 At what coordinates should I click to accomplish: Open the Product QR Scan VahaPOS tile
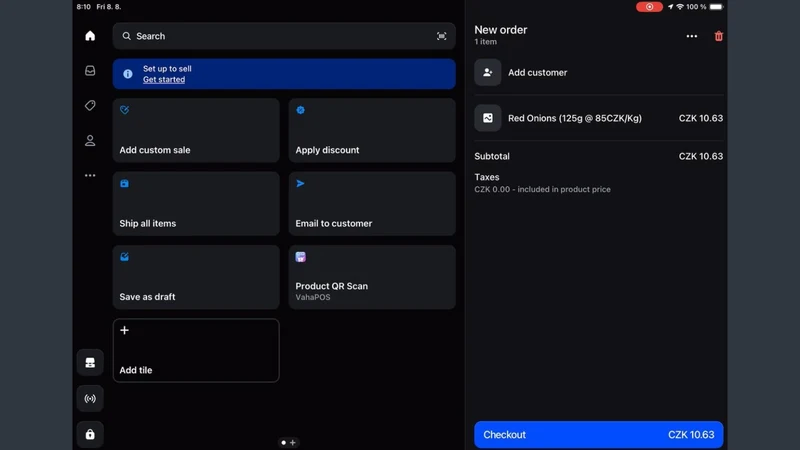(372, 277)
